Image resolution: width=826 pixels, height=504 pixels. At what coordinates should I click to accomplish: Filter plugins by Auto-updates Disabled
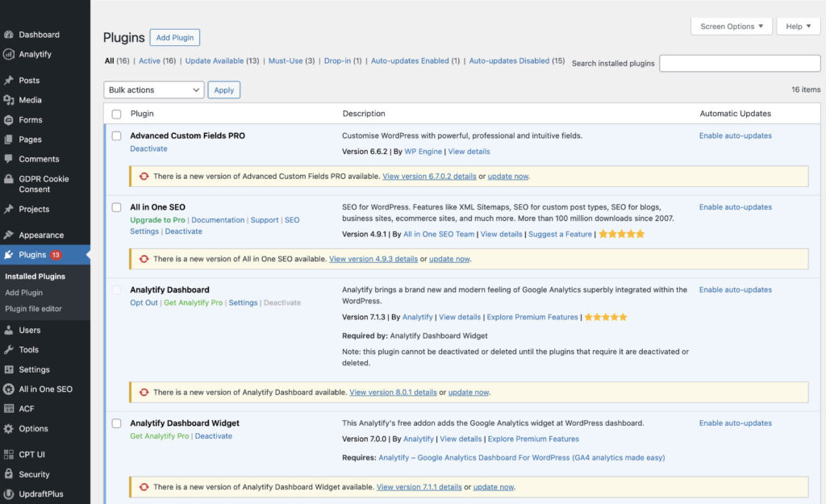click(509, 61)
